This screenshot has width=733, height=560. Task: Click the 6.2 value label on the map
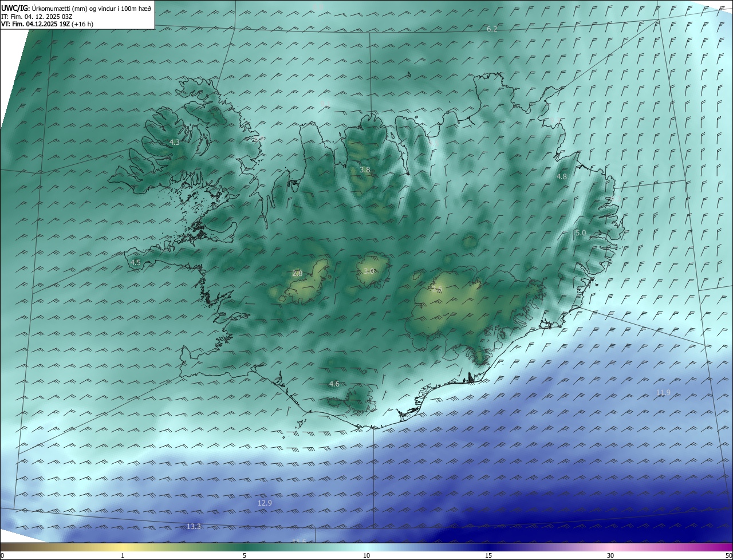pos(492,29)
